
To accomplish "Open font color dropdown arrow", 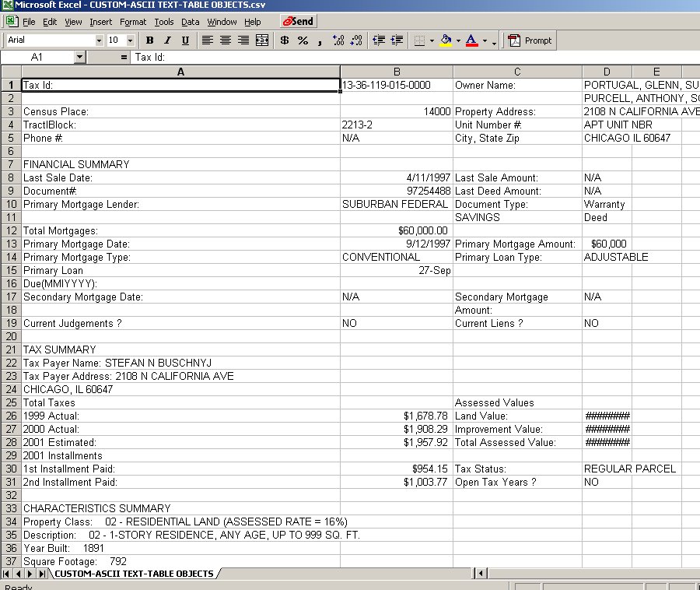I will pyautogui.click(x=485, y=40).
